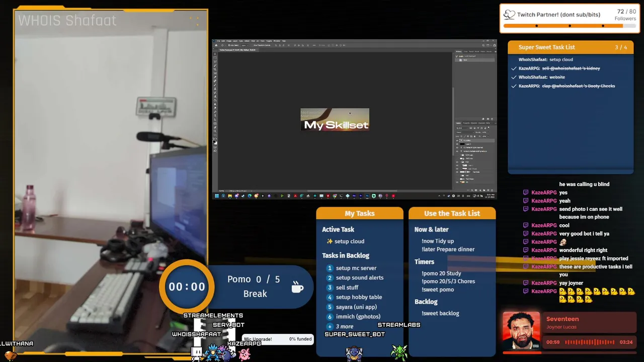
Task: Open File Explorer on the taskbar
Action: point(230,196)
